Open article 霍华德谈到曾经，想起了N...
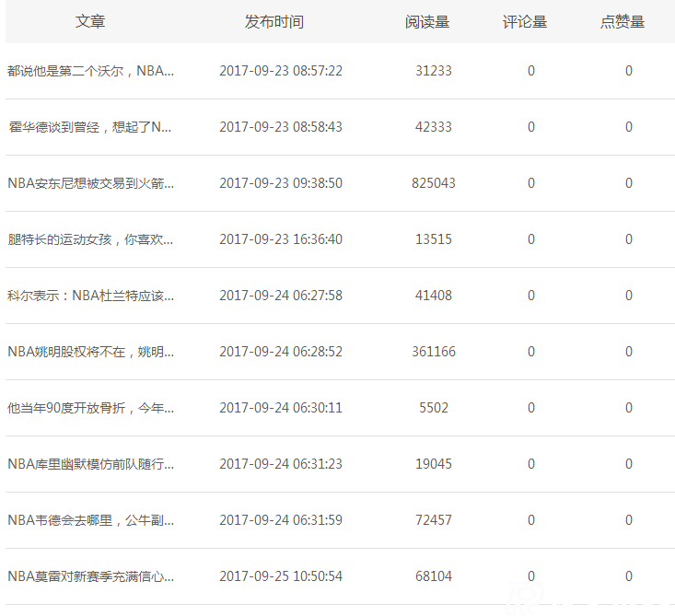 (x=90, y=127)
